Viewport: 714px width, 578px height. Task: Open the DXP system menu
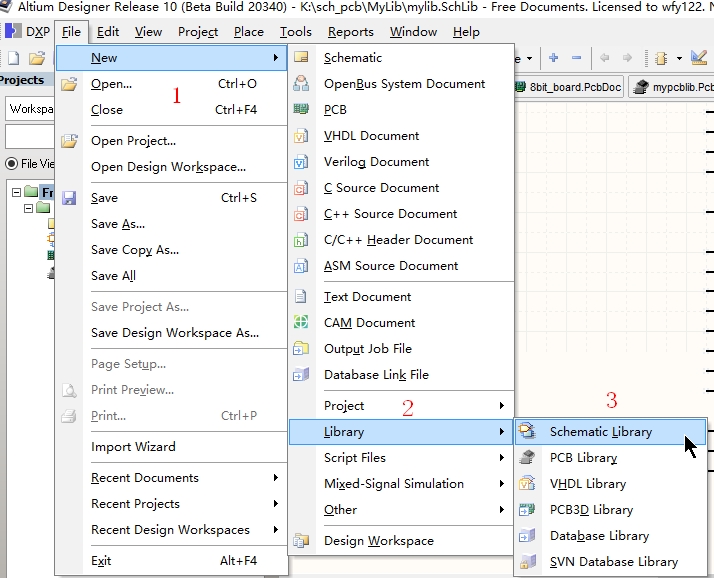tap(28, 32)
